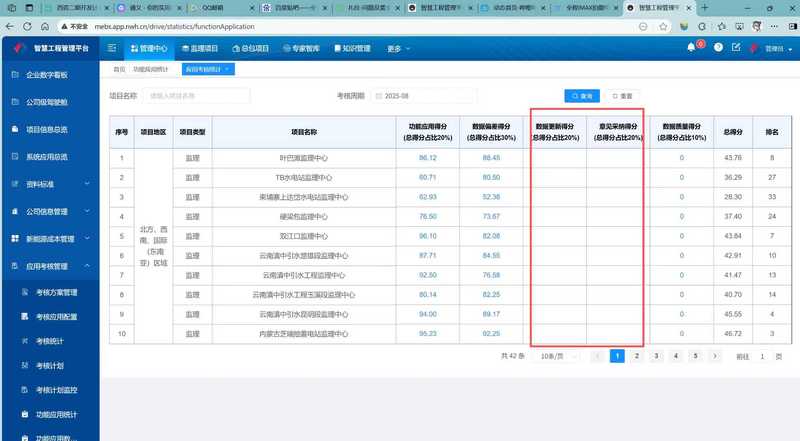Click the user avatar icon
The width and height of the screenshot is (800, 441).
coord(755,47)
